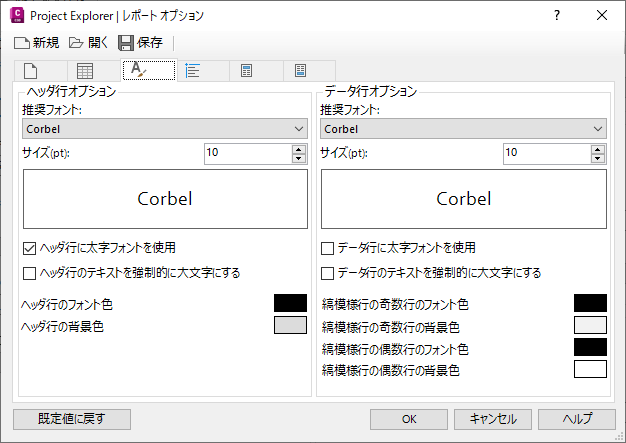Switch to the blank page icon tab

(31, 70)
